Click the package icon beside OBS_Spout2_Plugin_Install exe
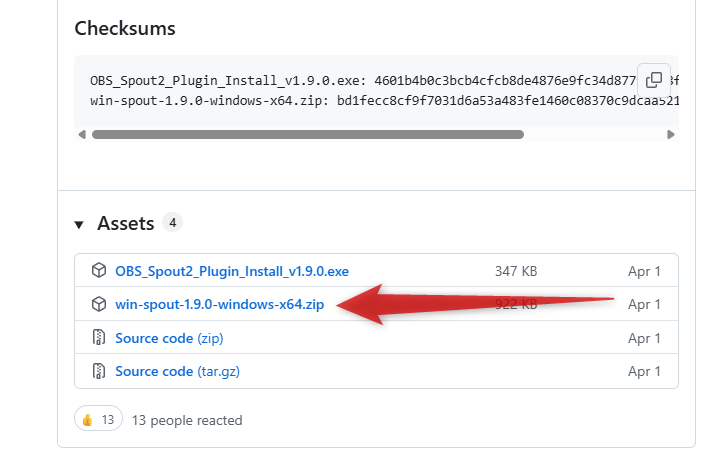 tap(99, 271)
